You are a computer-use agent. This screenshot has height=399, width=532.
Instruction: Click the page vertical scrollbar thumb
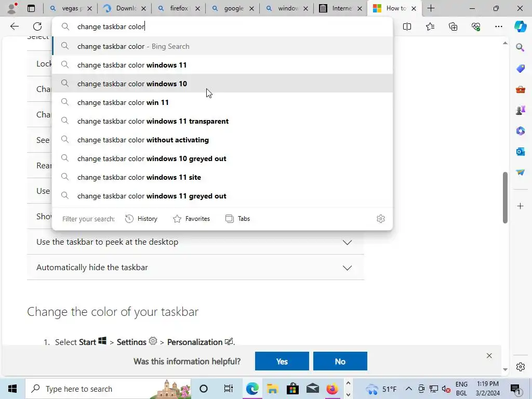(x=505, y=198)
